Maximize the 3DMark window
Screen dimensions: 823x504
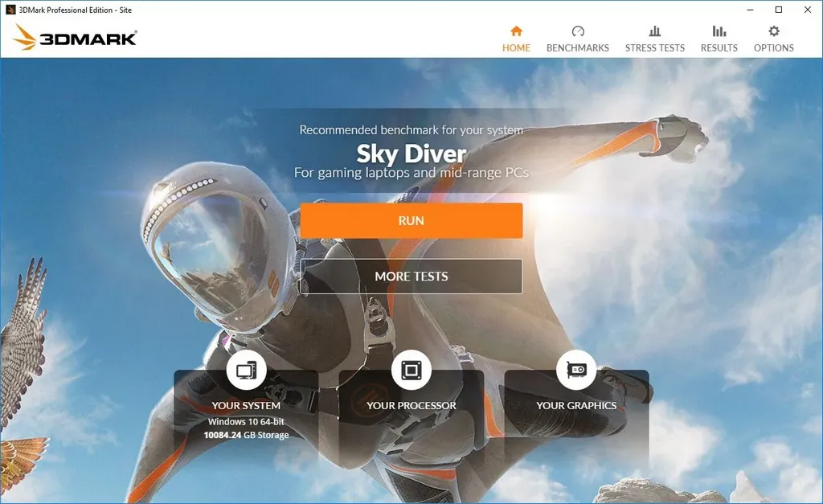[x=779, y=10]
